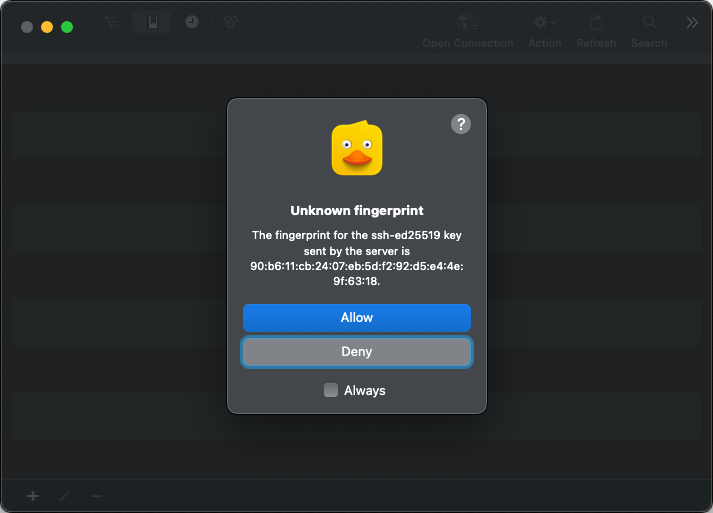Click the Cyberduck duck icon in the dialog
The image size is (713, 513).
[x=357, y=148]
